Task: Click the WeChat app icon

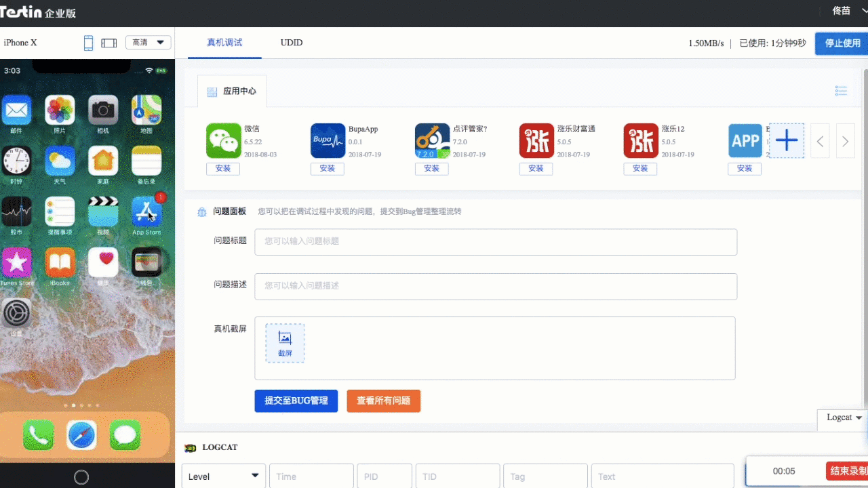Action: pos(224,140)
